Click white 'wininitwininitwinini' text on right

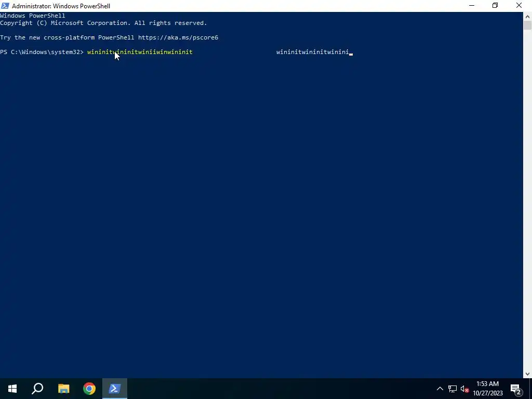pos(312,52)
